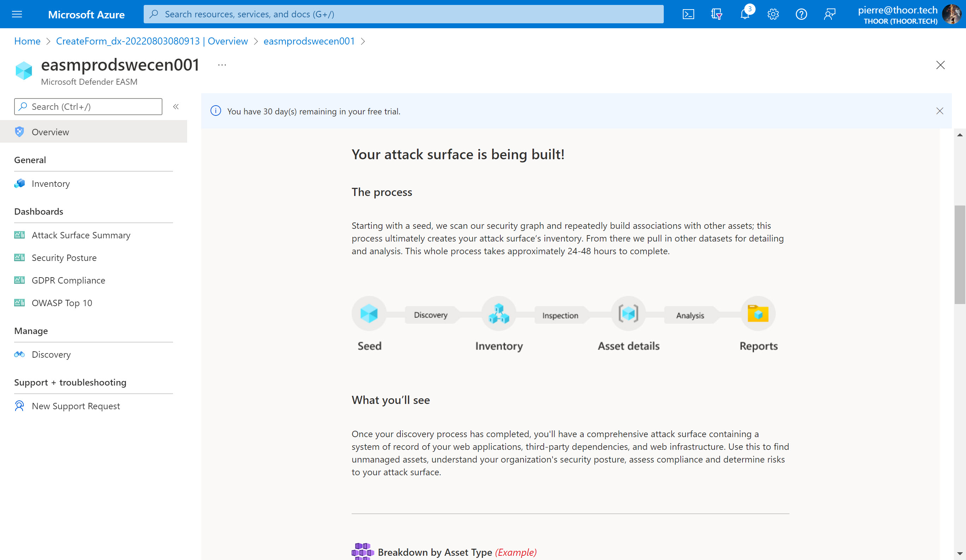
Task: Select Overview in the sidebar
Action: (x=94, y=132)
